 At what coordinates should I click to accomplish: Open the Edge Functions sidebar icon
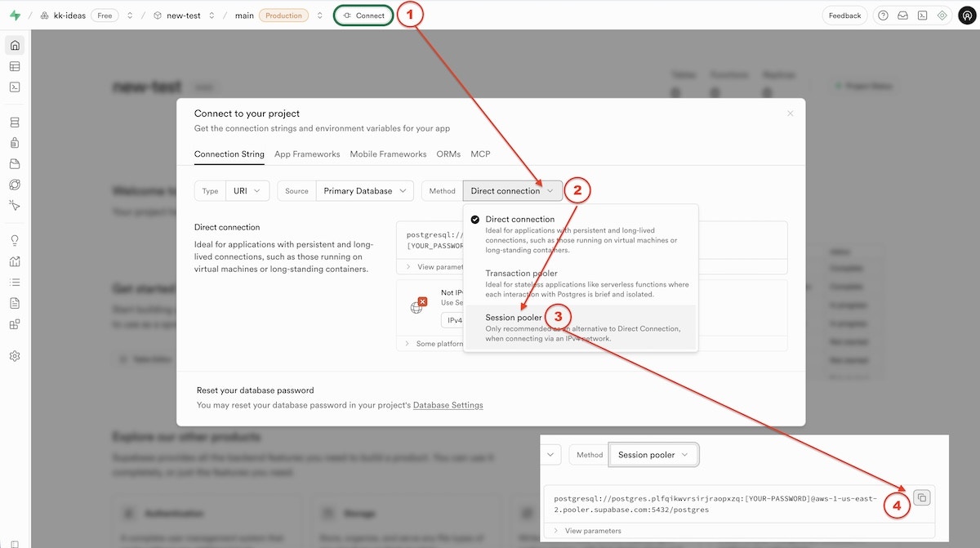(x=15, y=185)
